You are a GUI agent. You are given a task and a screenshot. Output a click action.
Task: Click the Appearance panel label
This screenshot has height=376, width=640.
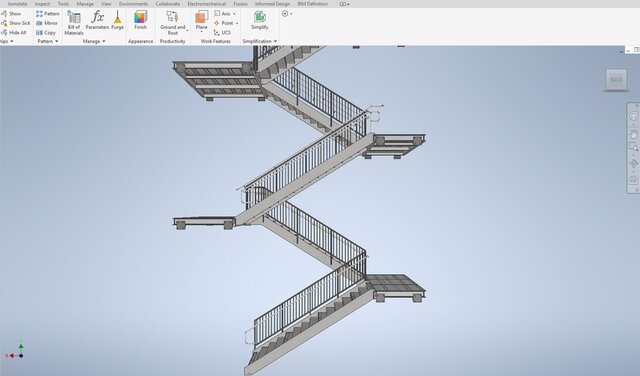coord(140,41)
